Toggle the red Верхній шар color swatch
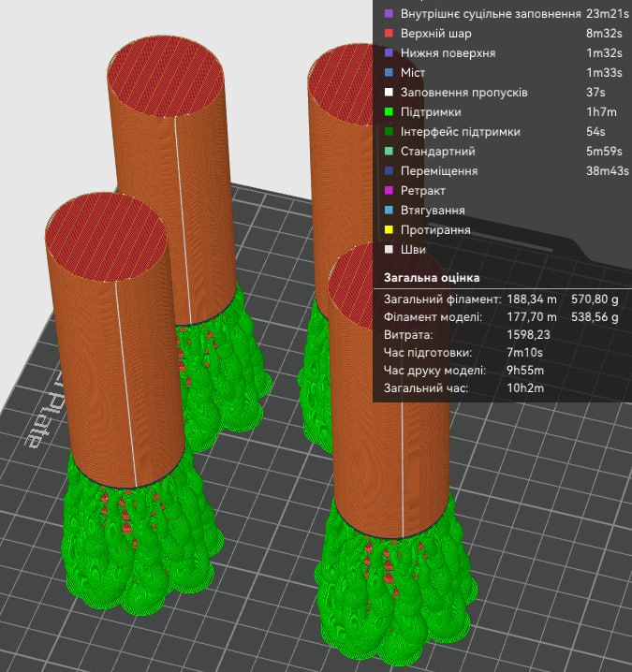 [x=389, y=34]
